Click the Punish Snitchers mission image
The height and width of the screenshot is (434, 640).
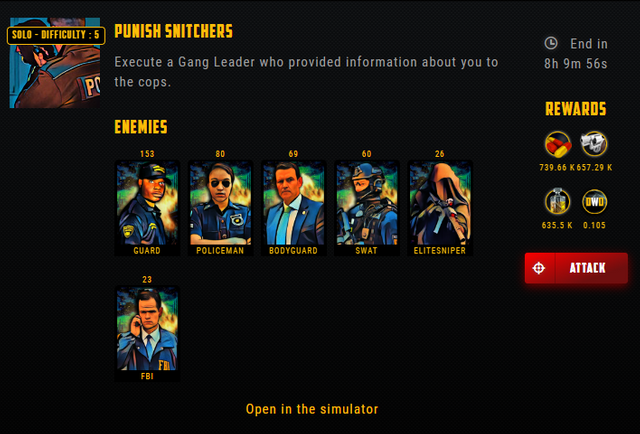click(55, 62)
